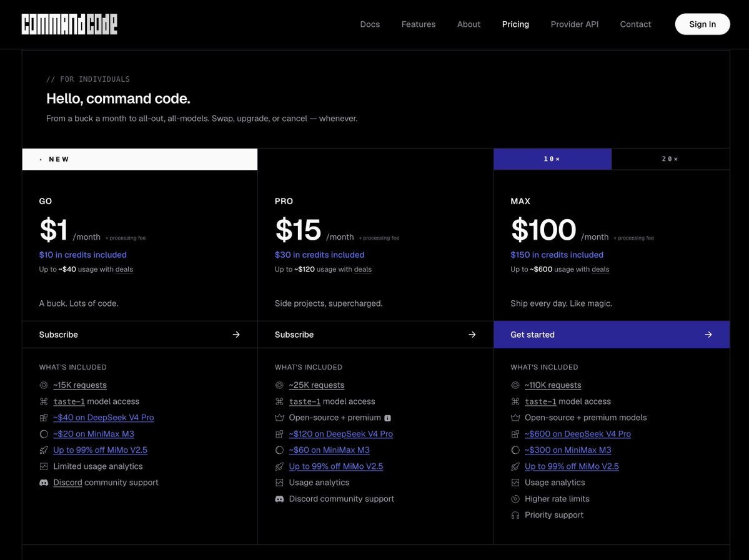This screenshot has height=560, width=749.
Task: Click the Command Code logo
Action: 69,24
